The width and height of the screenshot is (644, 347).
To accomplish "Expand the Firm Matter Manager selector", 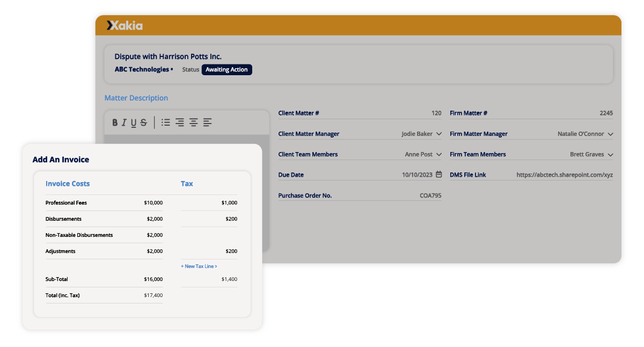I will [x=610, y=133].
